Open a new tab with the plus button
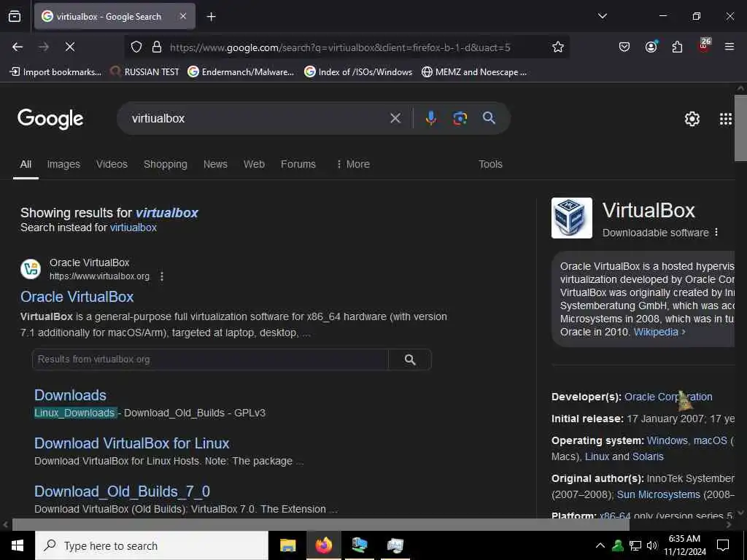 [211, 17]
